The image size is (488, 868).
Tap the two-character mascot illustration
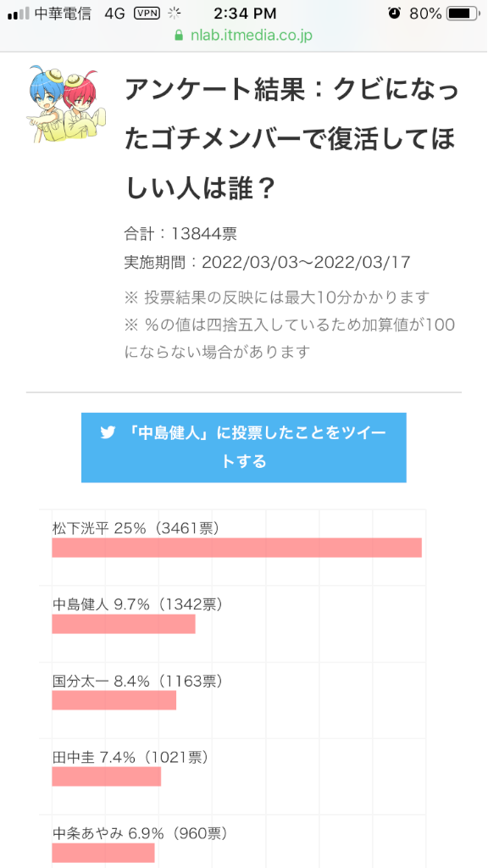tap(66, 104)
